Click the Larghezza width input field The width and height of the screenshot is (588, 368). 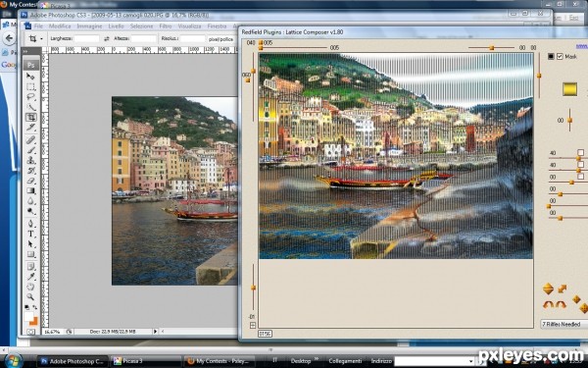click(86, 38)
